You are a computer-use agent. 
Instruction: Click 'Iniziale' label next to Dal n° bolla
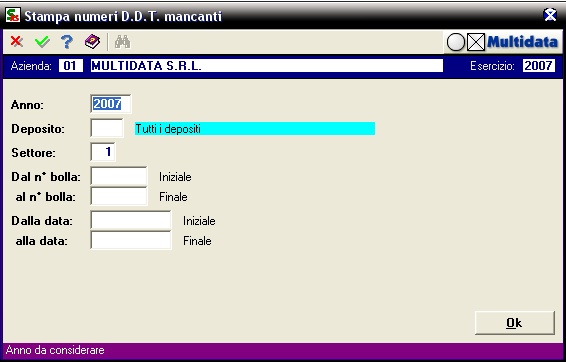click(175, 177)
